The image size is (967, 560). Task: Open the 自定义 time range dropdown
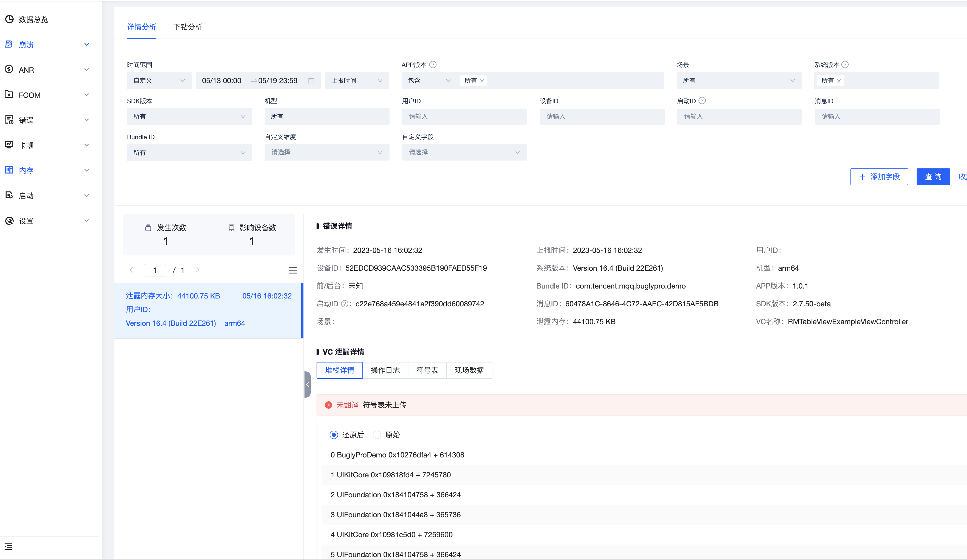[159, 81]
